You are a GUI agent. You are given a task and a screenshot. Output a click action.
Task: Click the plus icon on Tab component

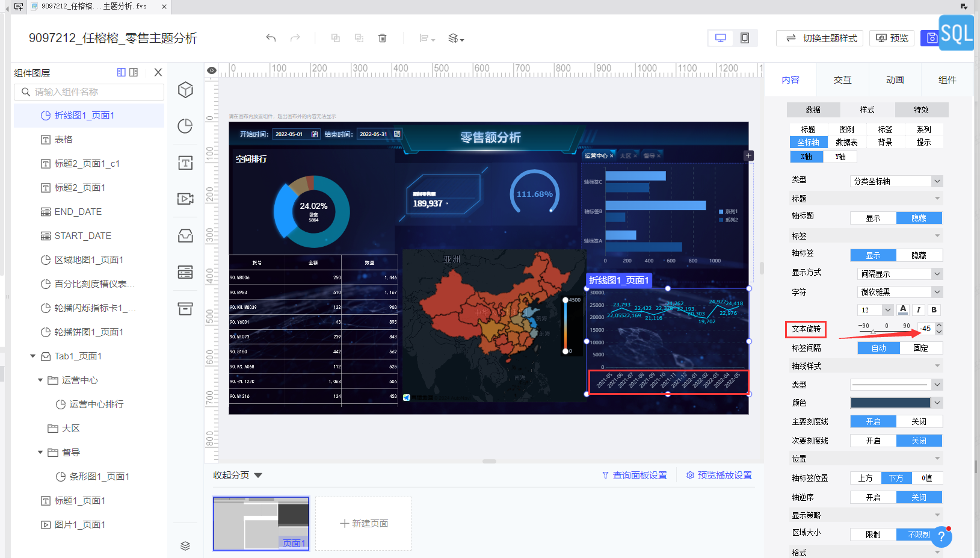pyautogui.click(x=749, y=155)
